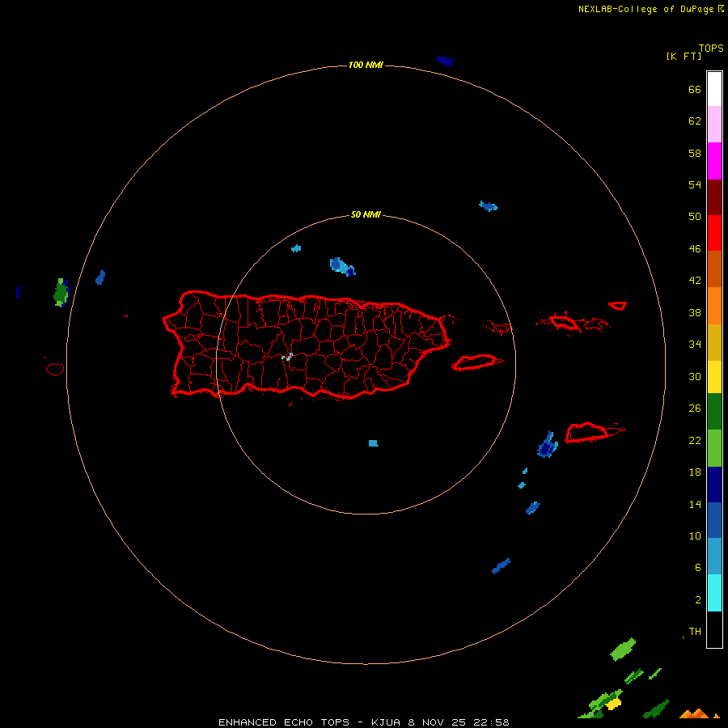Click the 18 legend value
This screenshot has width=728, height=728.
click(x=695, y=472)
